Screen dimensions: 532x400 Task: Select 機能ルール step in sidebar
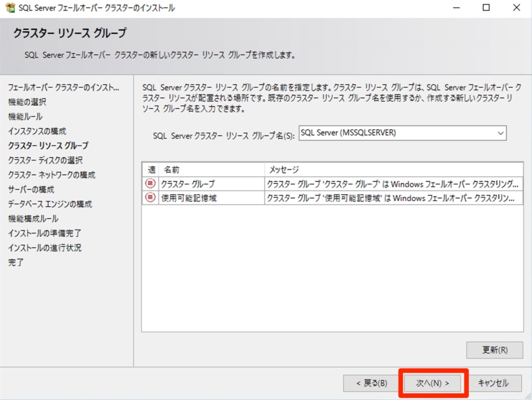(x=25, y=117)
